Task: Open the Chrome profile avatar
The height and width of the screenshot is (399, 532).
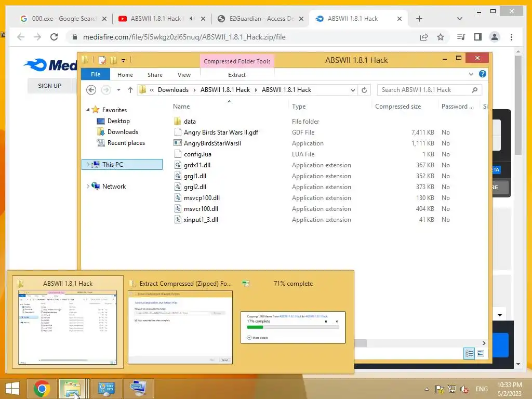Action: pos(495,37)
